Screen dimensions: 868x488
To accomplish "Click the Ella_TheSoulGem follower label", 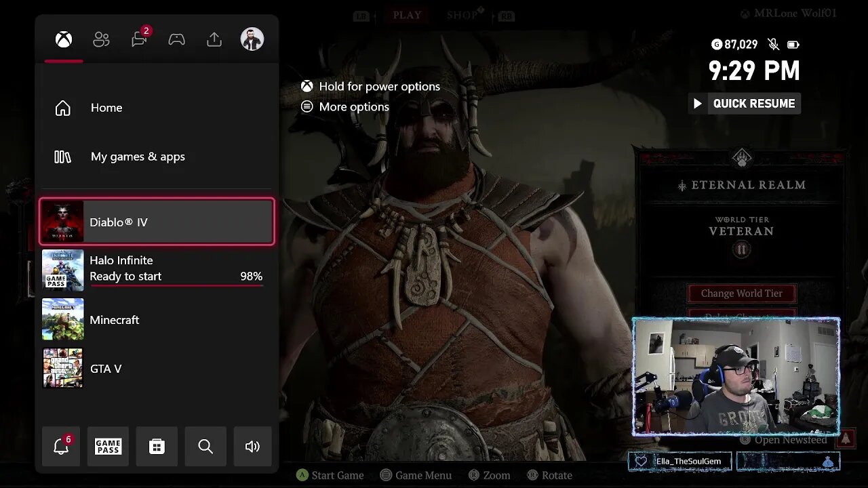I will coord(688,462).
